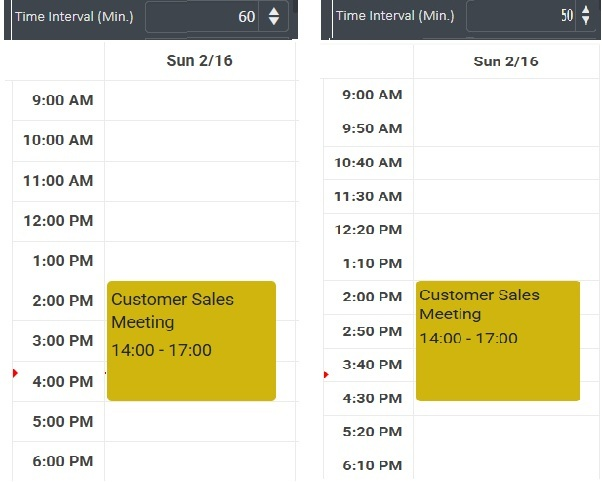Decrease the right Time Interval value of 50
The width and height of the screenshot is (602, 482).
click(586, 21)
